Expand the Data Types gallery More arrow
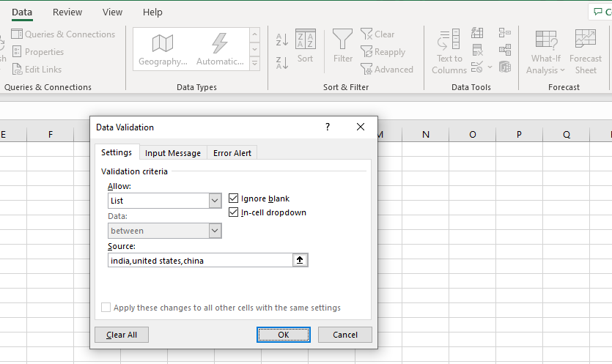Viewport: 612px width, 364px height. 254,63
